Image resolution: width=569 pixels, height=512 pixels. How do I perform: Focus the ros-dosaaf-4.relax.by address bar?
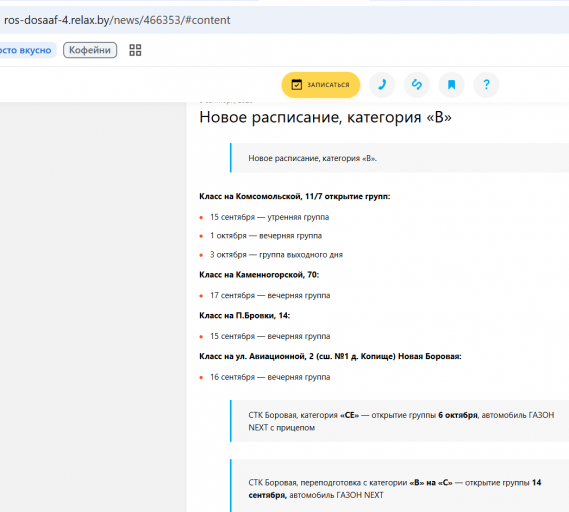tap(284, 20)
